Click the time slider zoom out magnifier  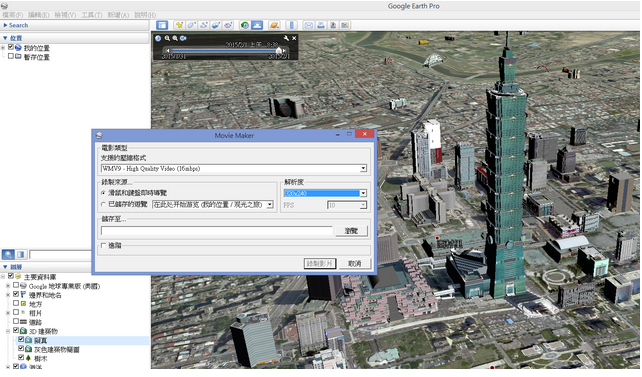167,38
